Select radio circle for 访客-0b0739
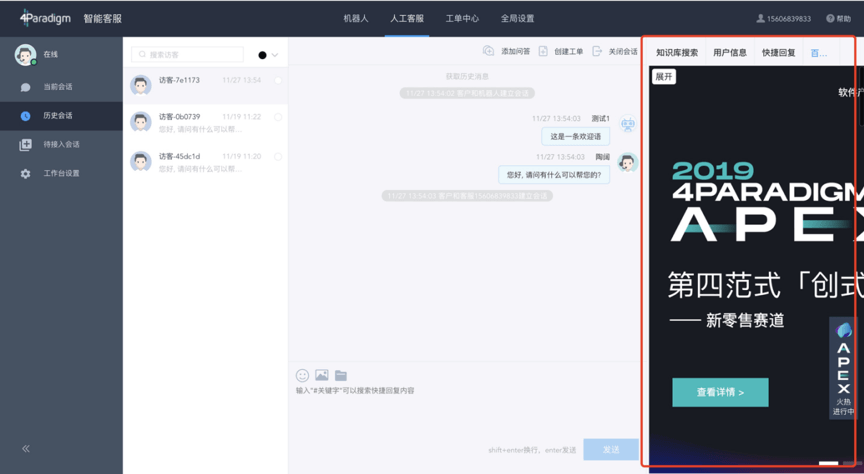864x474 pixels. coord(278,117)
